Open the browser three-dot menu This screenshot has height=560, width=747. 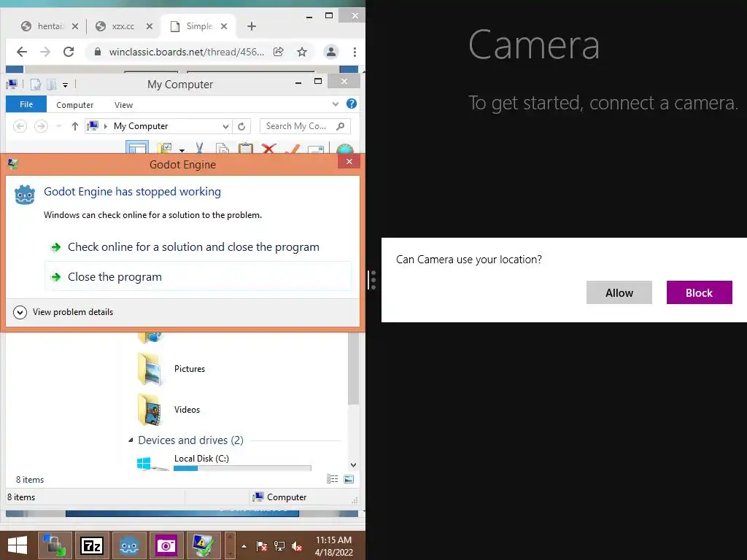pos(355,52)
